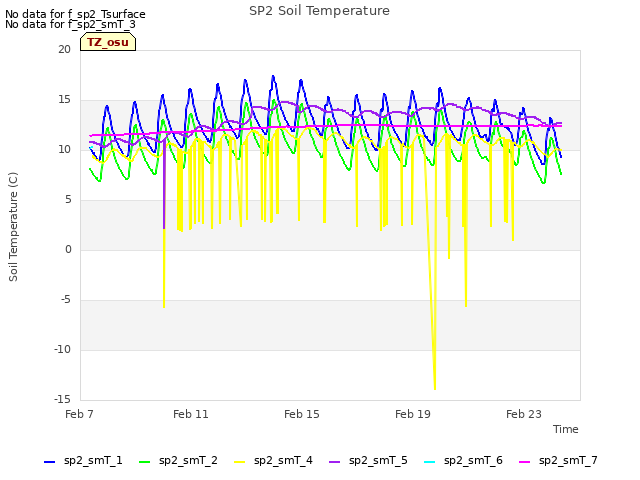Click the -10 y-axis tick label
Viewport: 640px width, 480px height.
click(62, 349)
